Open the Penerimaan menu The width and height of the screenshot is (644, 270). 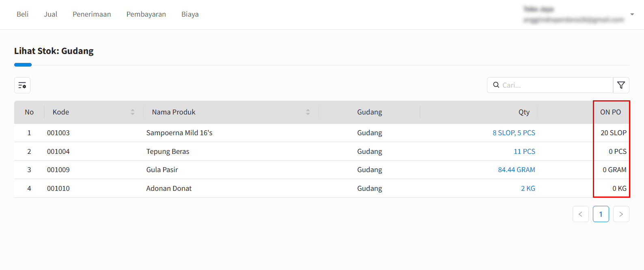point(92,14)
